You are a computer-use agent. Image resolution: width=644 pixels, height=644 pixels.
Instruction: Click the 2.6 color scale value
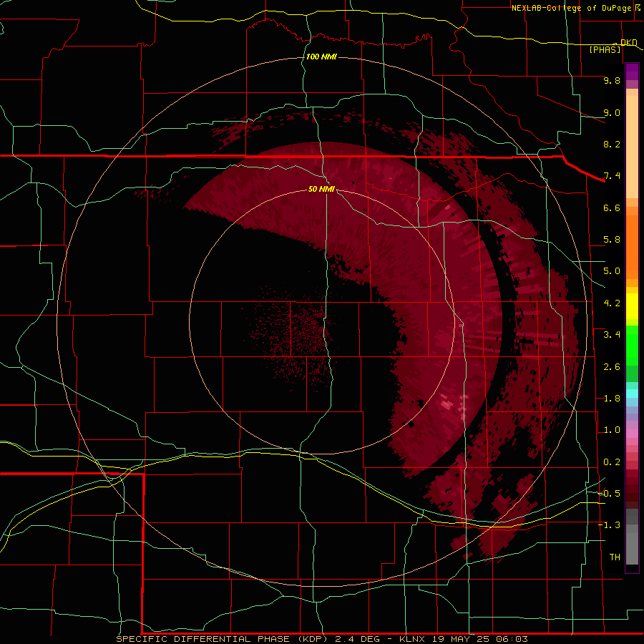[x=612, y=367]
